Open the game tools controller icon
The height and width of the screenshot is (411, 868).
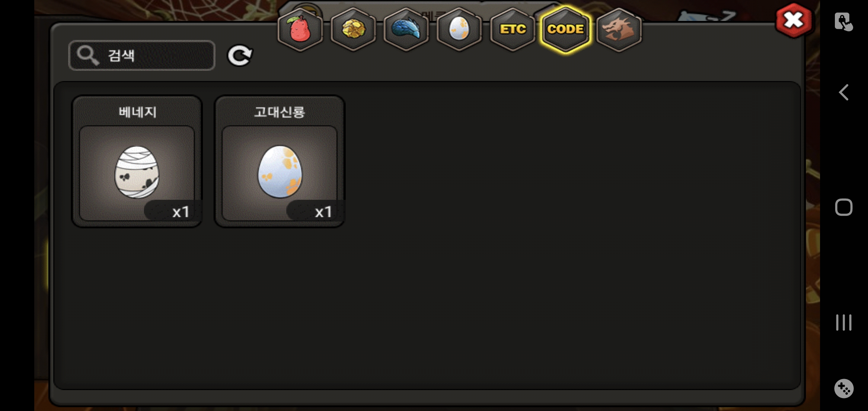point(844,389)
